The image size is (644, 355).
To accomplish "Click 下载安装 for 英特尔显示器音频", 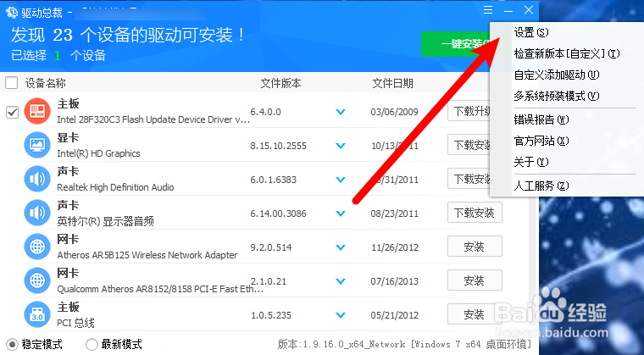I will pyautogui.click(x=475, y=213).
